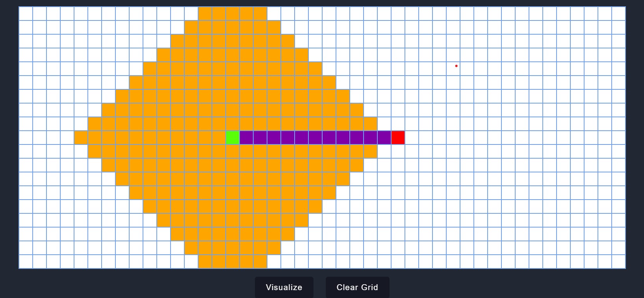Click purple path cell adjacent to red end
644x298 pixels.
coord(384,138)
